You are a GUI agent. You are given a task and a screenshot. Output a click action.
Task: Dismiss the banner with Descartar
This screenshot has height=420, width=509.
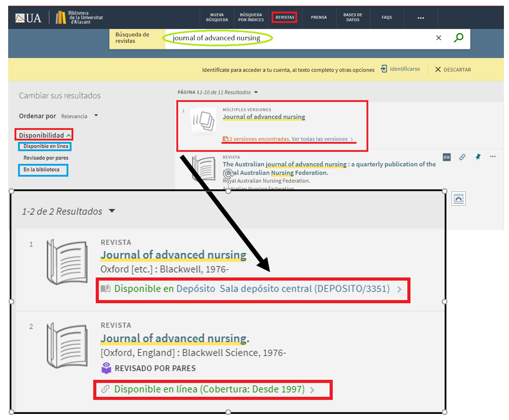[x=453, y=70]
